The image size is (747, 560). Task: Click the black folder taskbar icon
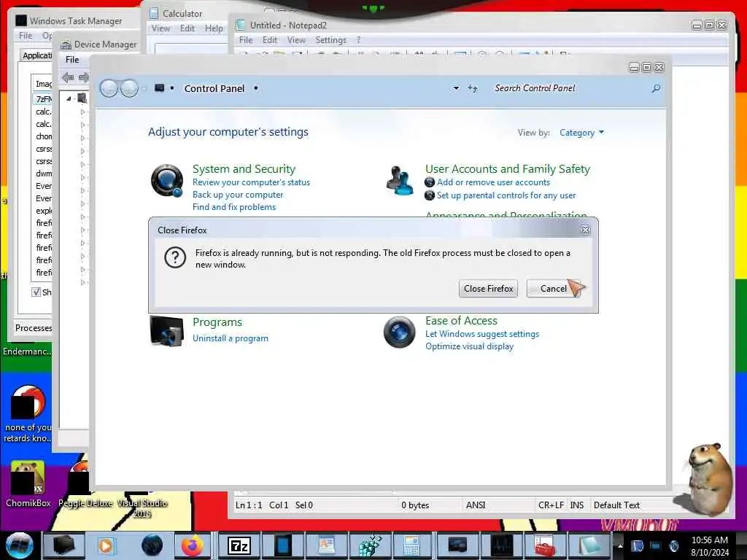pos(63,545)
